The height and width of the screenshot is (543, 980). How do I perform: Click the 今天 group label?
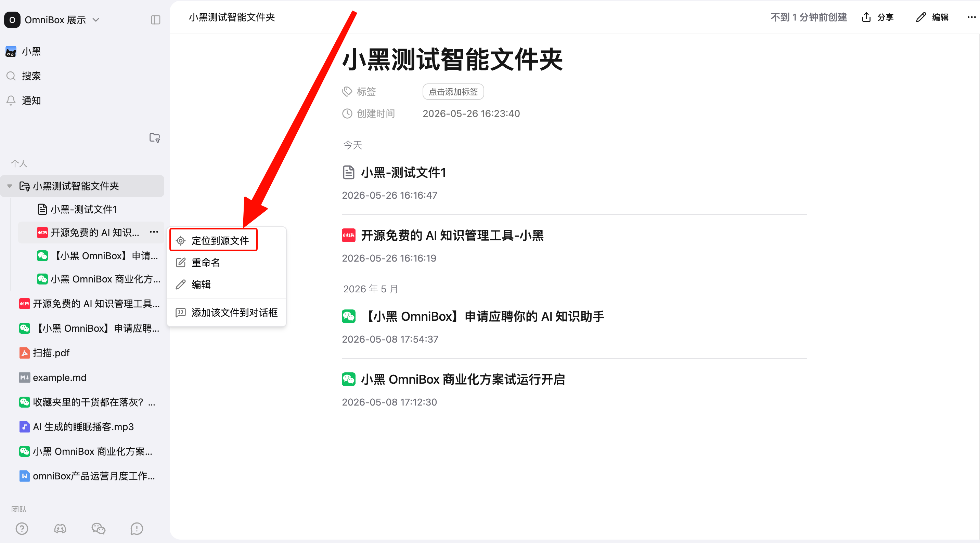(x=352, y=145)
